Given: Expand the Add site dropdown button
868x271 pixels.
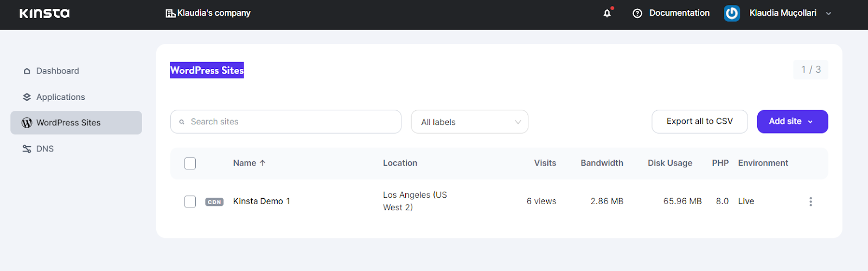Looking at the screenshot, I should pos(793,122).
